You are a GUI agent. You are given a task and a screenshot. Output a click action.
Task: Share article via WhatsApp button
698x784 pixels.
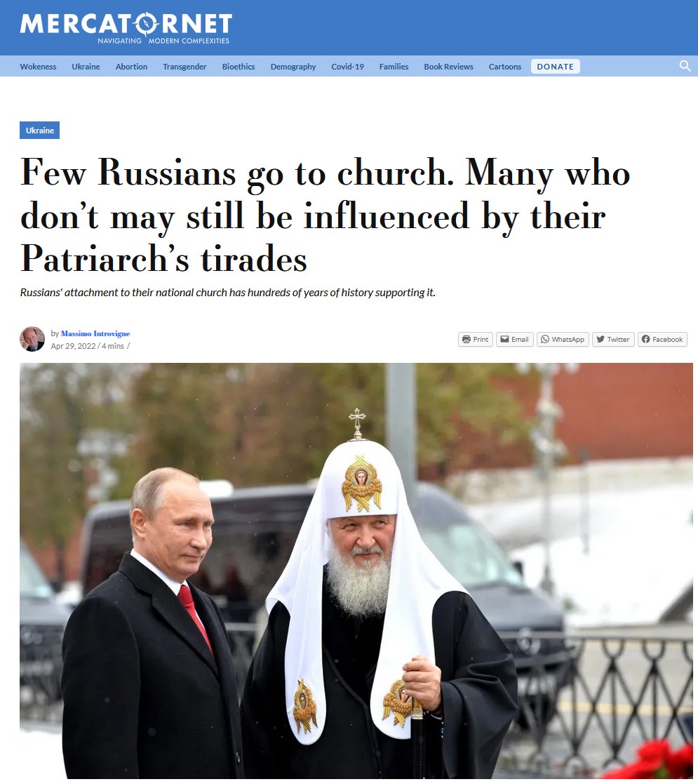tap(563, 339)
